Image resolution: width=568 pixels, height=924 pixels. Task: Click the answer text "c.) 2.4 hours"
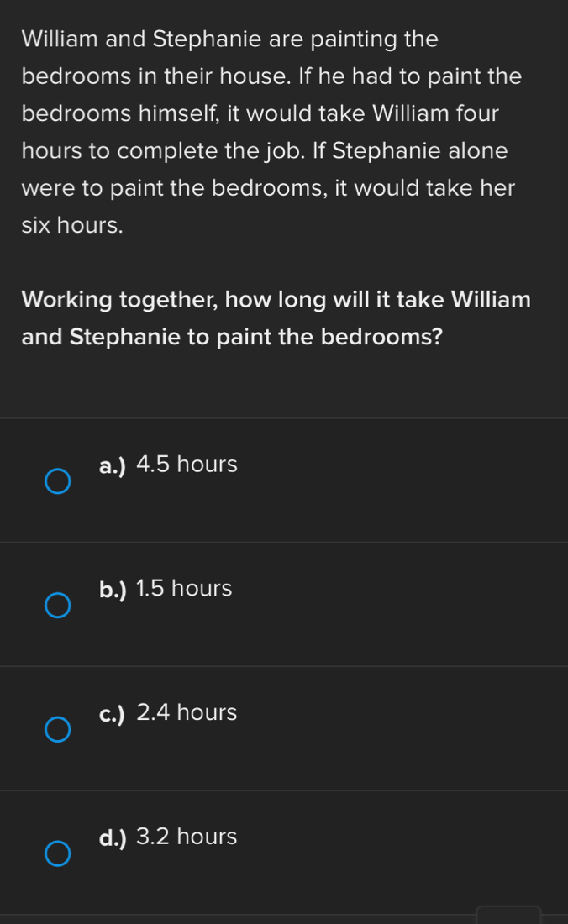coord(168,713)
